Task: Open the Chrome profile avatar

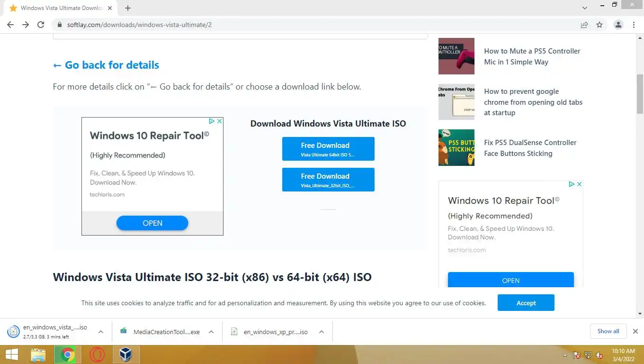Action: pyautogui.click(x=618, y=25)
